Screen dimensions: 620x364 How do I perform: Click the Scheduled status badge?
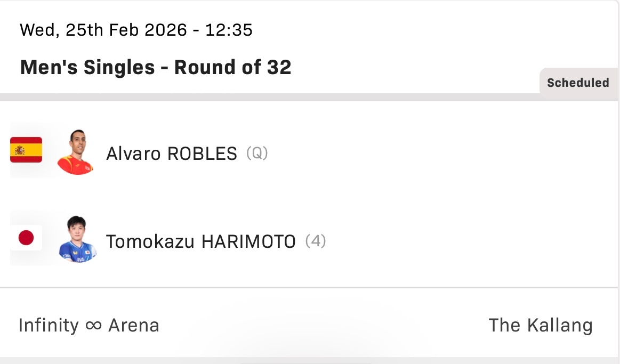coord(578,83)
